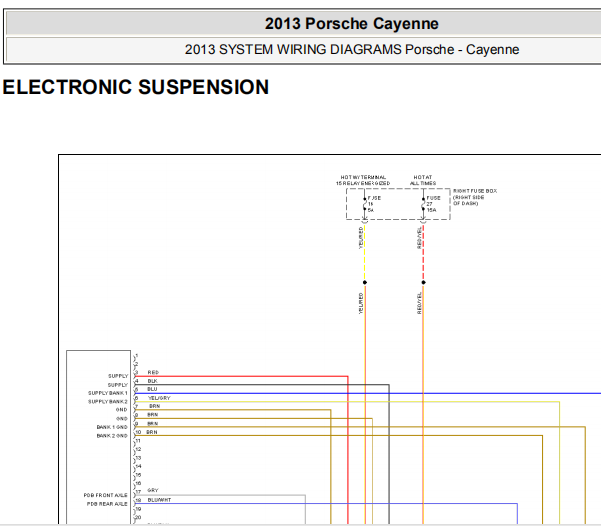The height and width of the screenshot is (526, 601).
Task: Click the Fuse 27 fuse symbol
Action: click(423, 204)
